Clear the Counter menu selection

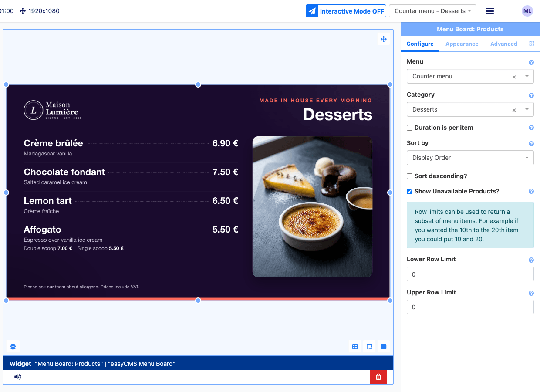[514, 77]
